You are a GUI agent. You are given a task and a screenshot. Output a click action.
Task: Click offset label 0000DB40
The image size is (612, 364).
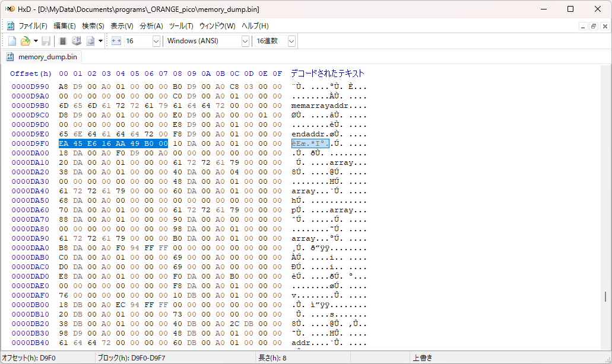coord(30,343)
